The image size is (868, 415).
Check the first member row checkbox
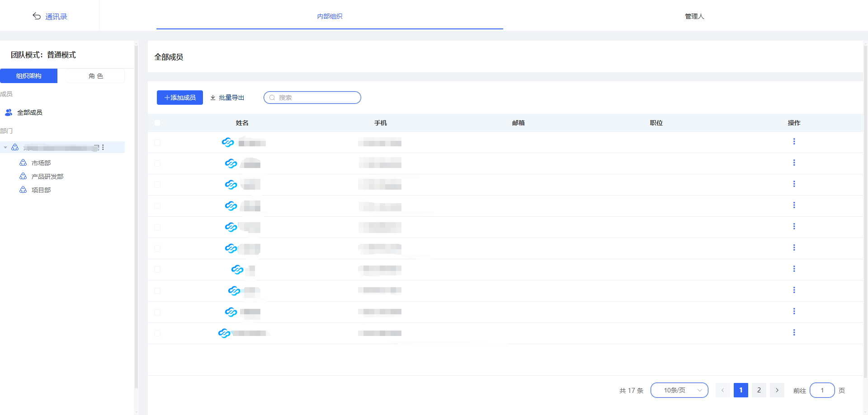157,142
